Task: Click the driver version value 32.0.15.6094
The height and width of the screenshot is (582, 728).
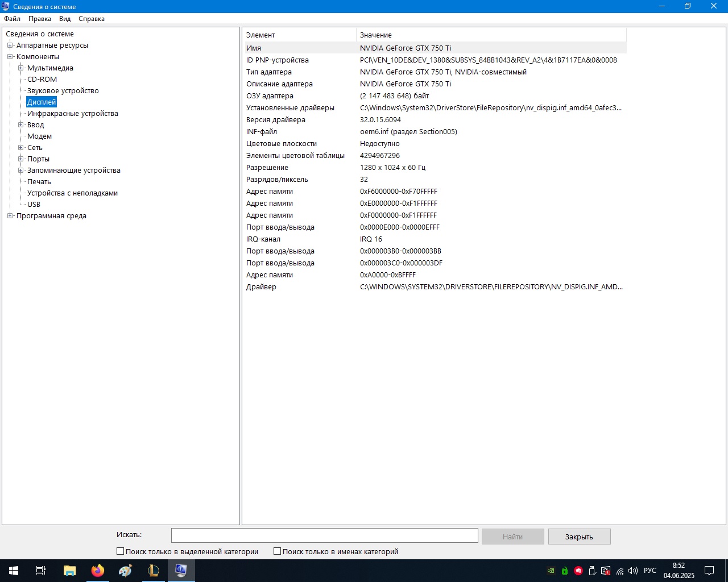Action: coord(380,120)
